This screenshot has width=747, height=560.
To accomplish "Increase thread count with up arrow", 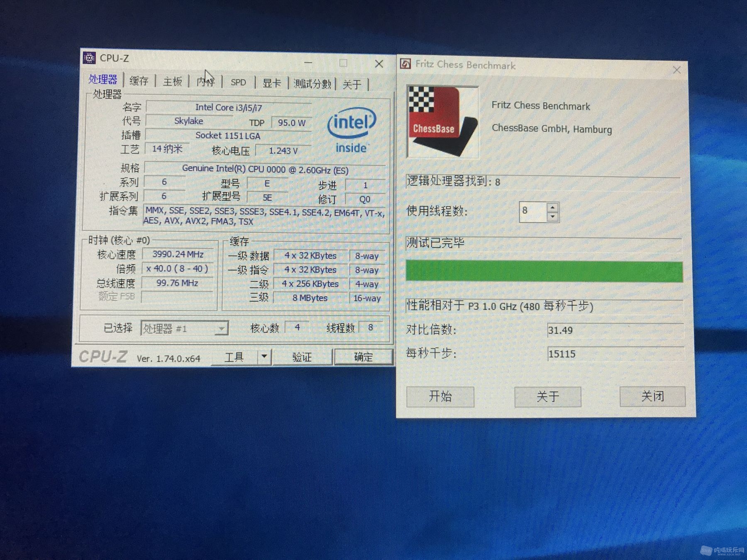I will click(x=552, y=207).
